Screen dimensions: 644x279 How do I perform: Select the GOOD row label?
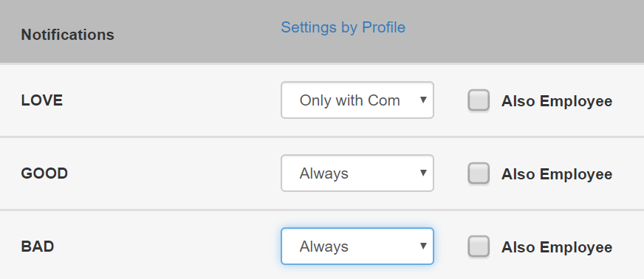click(x=44, y=173)
